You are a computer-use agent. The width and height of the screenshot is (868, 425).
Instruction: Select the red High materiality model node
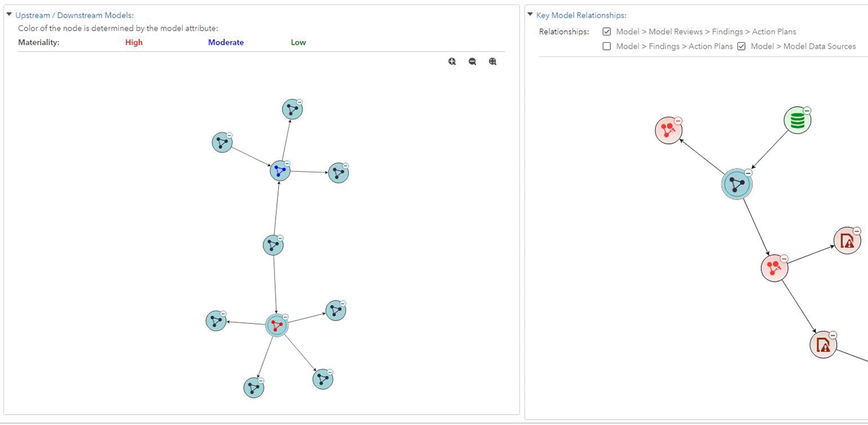(276, 325)
